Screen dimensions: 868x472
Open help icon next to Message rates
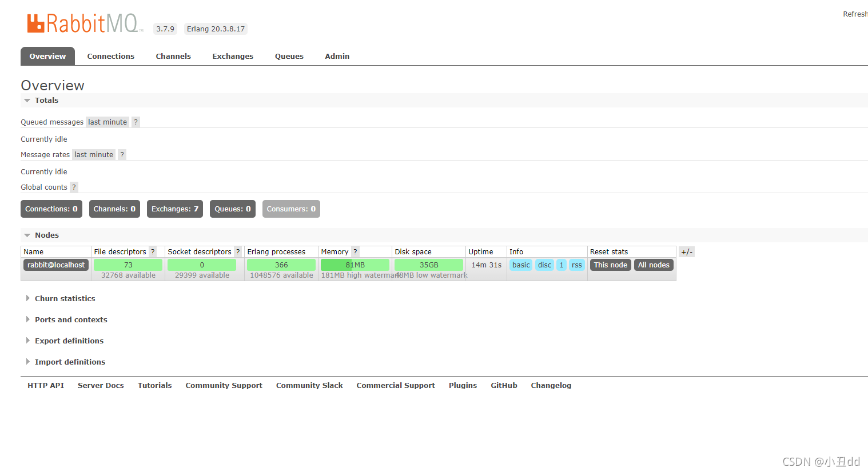click(122, 155)
